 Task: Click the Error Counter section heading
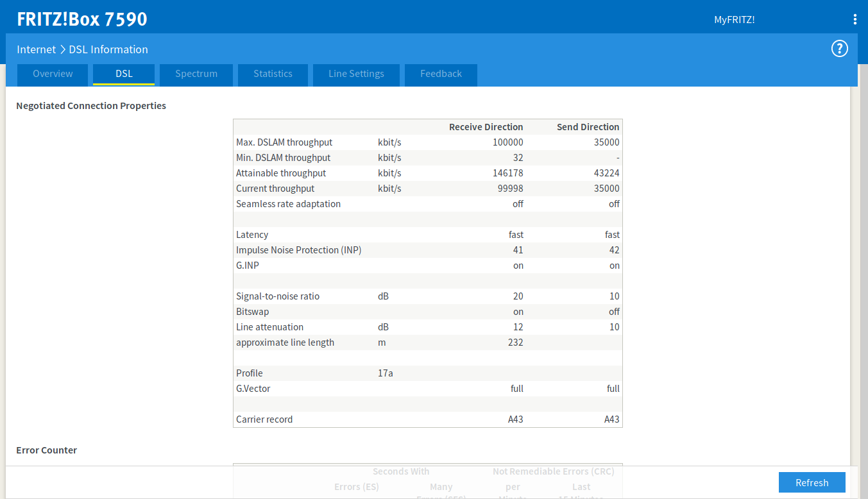pos(47,450)
